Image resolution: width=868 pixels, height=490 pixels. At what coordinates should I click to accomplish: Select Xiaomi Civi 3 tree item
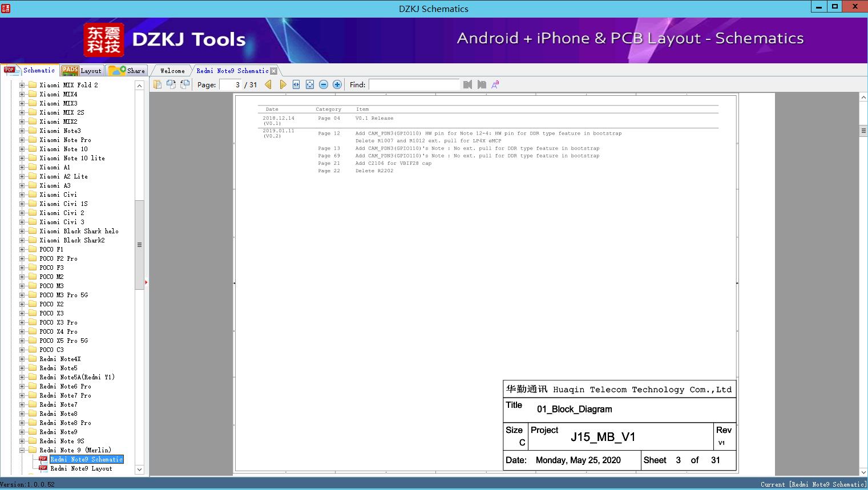pos(62,222)
